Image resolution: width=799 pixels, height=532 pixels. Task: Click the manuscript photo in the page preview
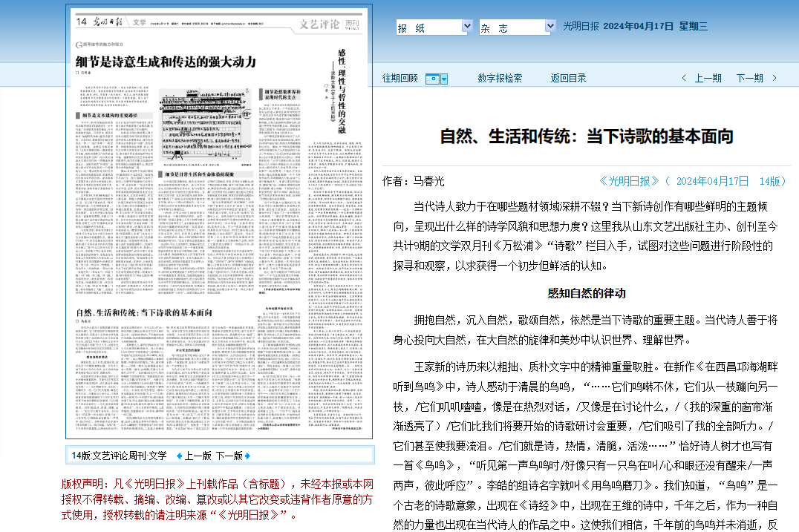pyautogui.click(x=206, y=125)
